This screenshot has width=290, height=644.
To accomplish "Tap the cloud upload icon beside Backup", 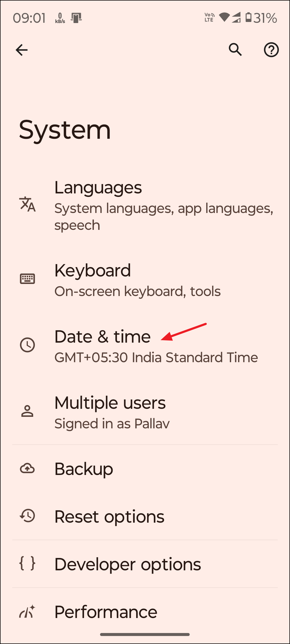I will click(27, 469).
